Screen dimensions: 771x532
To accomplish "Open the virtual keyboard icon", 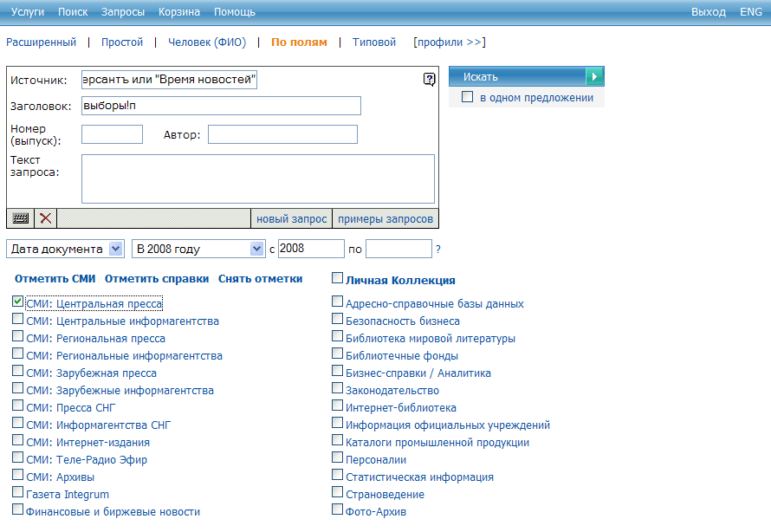I will (20, 218).
